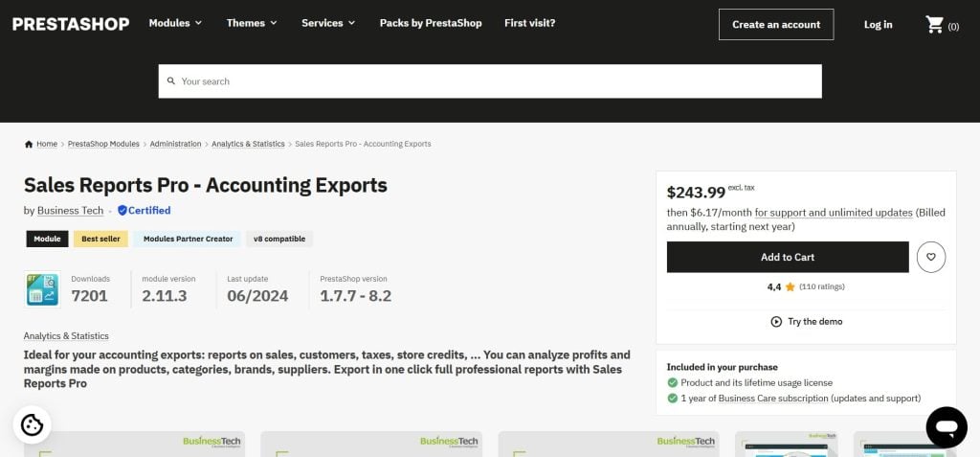980x457 pixels.
Task: Click the Home breadcrumb house icon
Action: point(29,144)
